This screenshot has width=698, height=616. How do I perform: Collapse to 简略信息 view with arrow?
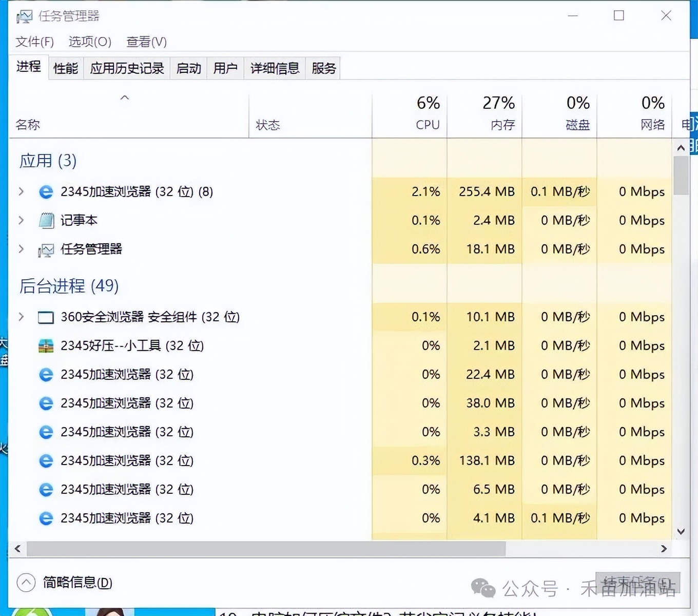(26, 583)
